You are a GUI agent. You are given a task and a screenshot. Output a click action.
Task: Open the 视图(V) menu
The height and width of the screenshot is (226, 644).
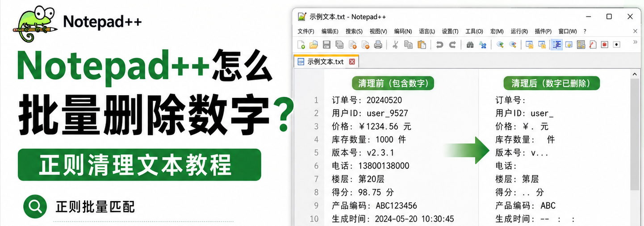378,31
